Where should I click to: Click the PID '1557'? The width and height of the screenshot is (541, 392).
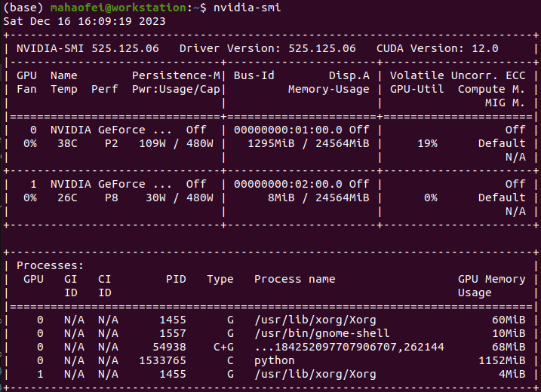tap(173, 333)
